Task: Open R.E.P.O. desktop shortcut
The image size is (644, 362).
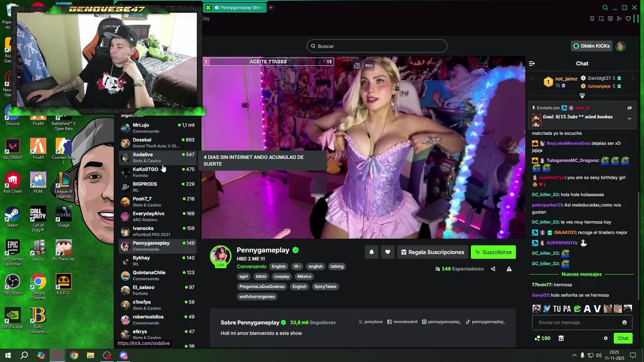Action: (x=63, y=285)
